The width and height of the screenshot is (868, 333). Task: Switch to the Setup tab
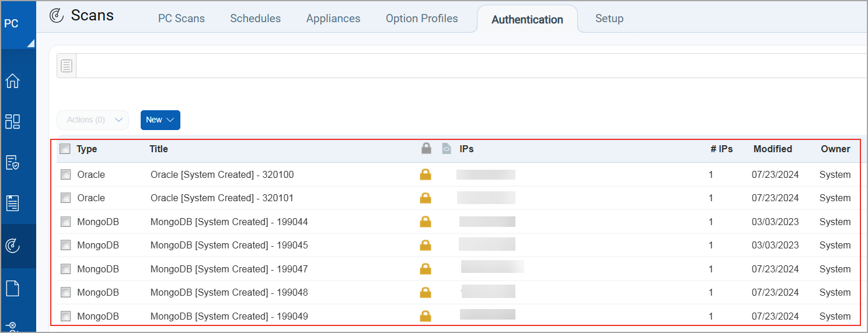(x=609, y=19)
